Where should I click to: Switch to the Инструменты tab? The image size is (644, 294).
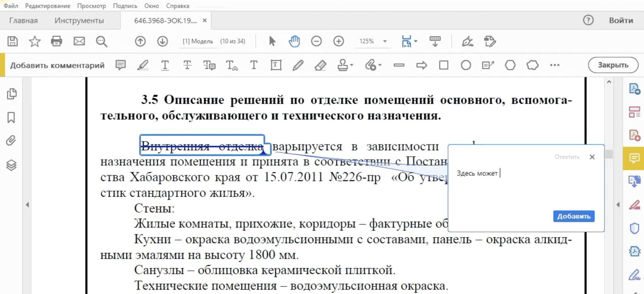click(x=79, y=20)
